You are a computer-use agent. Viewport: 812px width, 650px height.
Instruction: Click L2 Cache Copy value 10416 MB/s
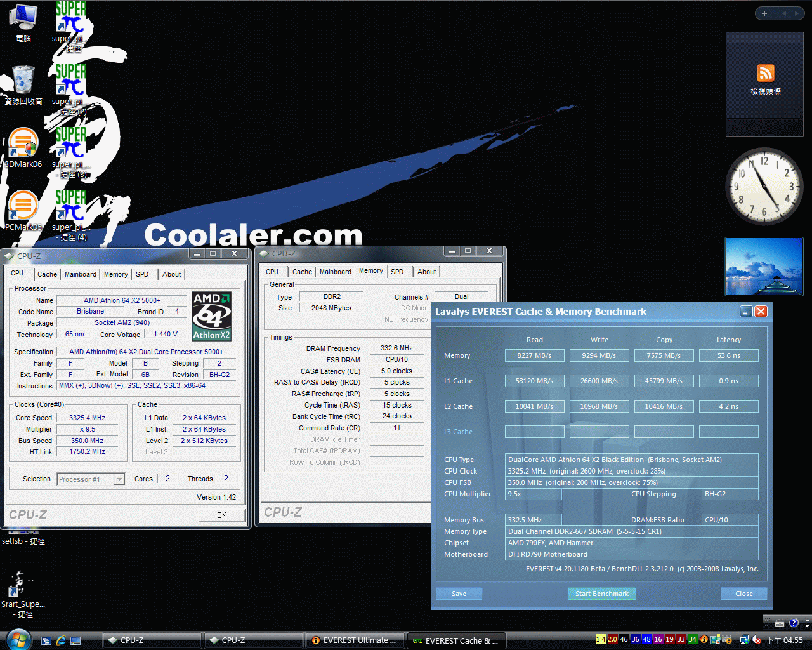point(664,406)
